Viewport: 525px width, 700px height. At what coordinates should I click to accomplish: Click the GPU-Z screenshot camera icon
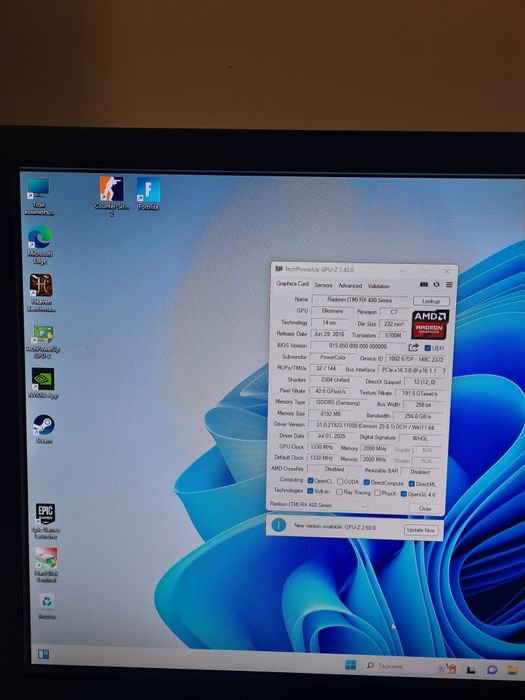click(x=424, y=284)
